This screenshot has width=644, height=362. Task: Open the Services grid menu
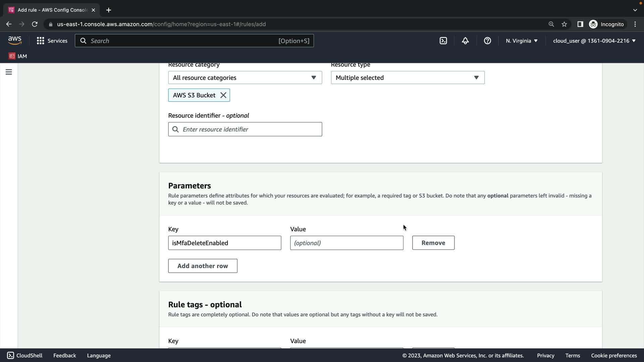[x=52, y=41]
